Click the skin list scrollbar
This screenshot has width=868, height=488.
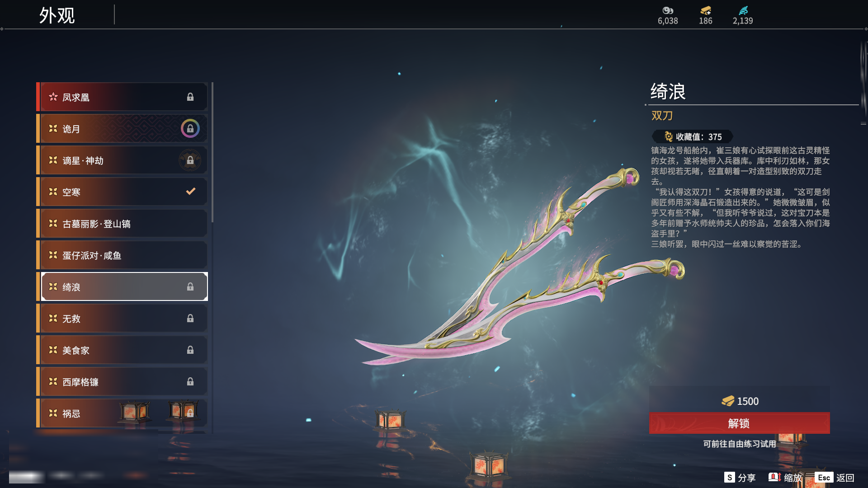pyautogui.click(x=212, y=152)
